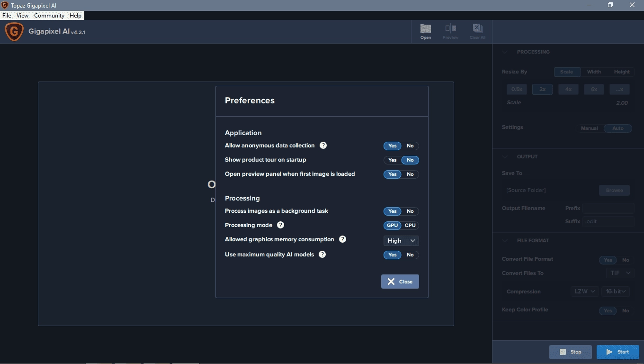Choose the 2x scale button
The height and width of the screenshot is (364, 644).
(542, 89)
